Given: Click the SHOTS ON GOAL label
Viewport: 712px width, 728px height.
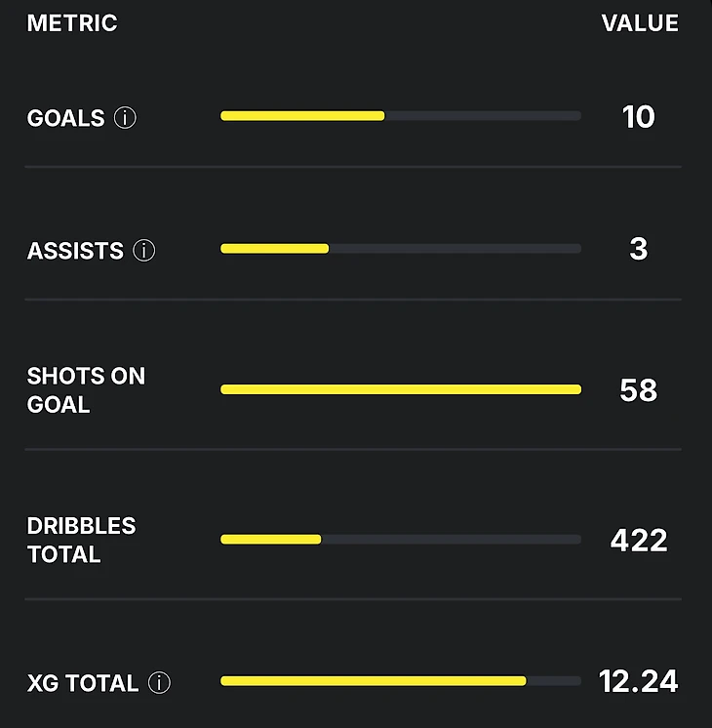Looking at the screenshot, I should click(x=86, y=390).
